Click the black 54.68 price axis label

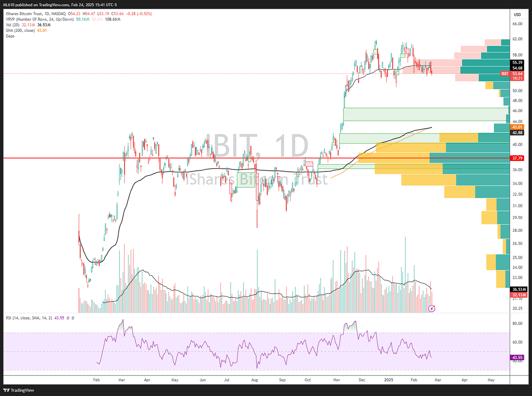pos(517,68)
